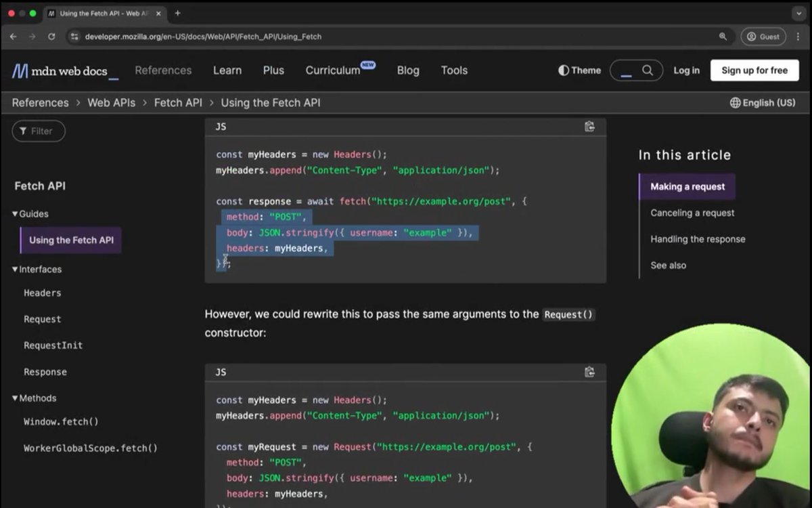Collapse the Interfaces section in the sidebar
Screen dimensions: 812x508
pos(37,270)
